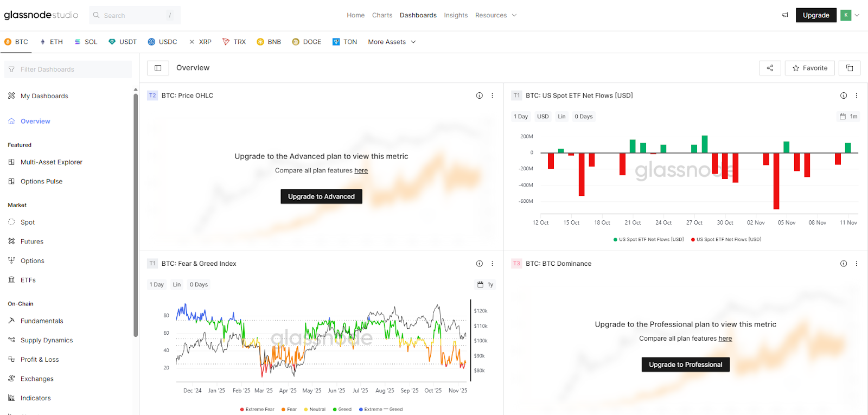Click the Upgrade to Advanced button

click(x=321, y=196)
